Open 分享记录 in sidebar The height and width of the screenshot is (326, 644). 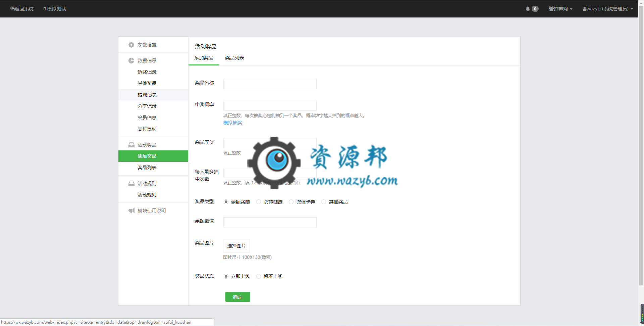[x=153, y=106]
